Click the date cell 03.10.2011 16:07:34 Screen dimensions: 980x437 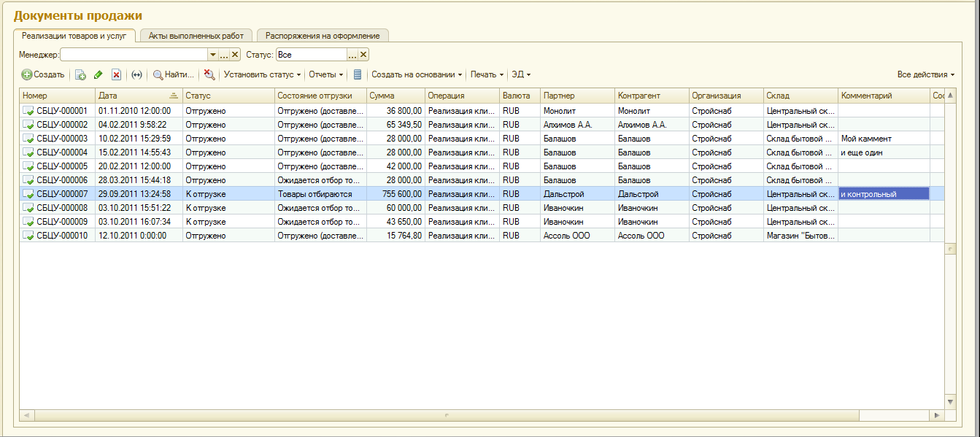pos(139,222)
